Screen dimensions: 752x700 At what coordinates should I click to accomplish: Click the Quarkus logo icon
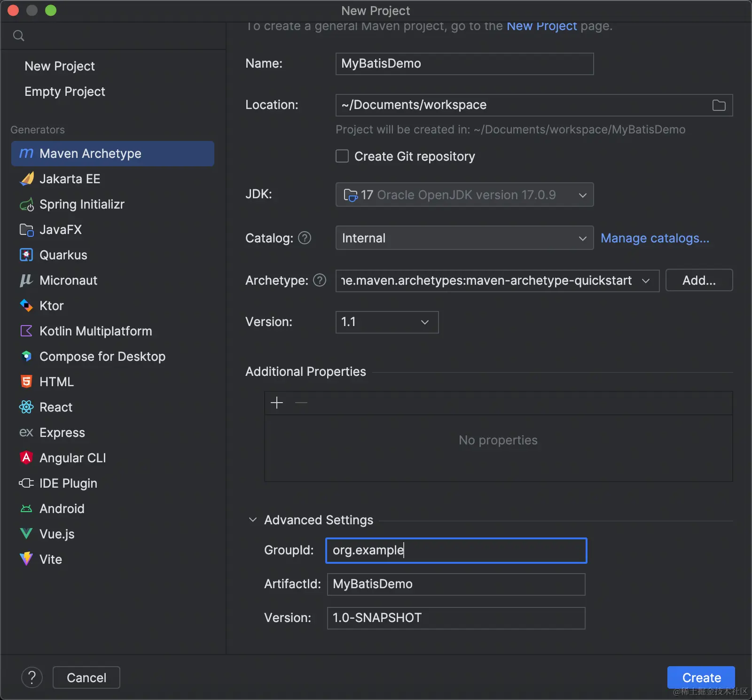tap(27, 255)
